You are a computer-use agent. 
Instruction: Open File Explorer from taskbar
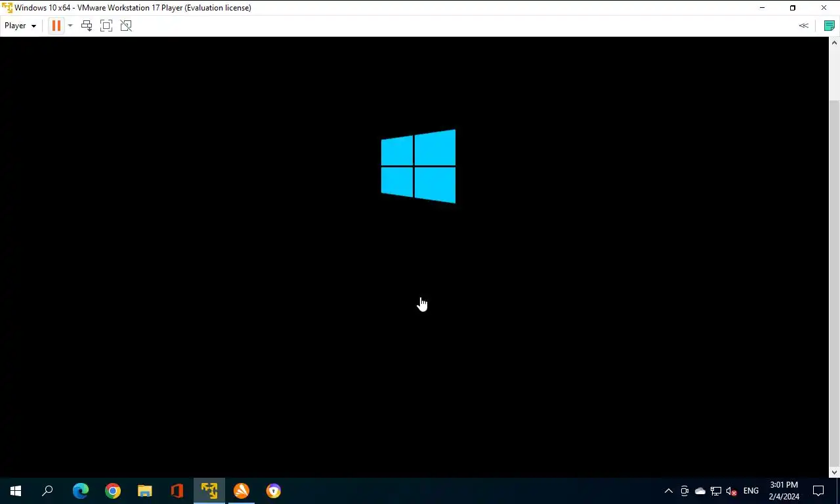(145, 491)
